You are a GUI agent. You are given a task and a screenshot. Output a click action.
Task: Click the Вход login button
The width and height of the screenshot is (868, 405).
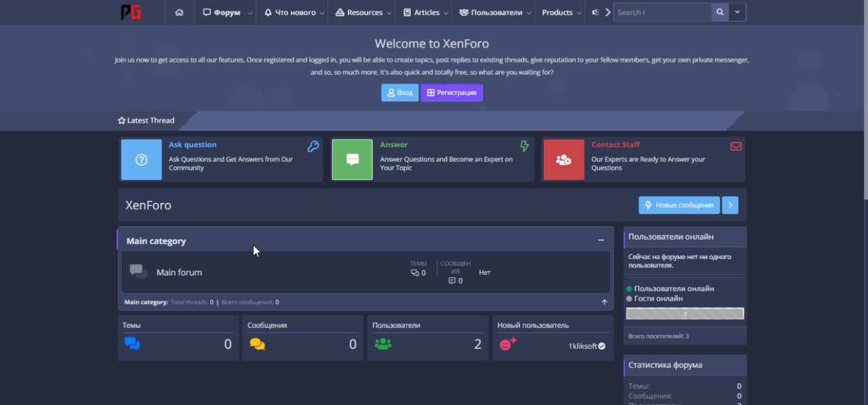(400, 92)
